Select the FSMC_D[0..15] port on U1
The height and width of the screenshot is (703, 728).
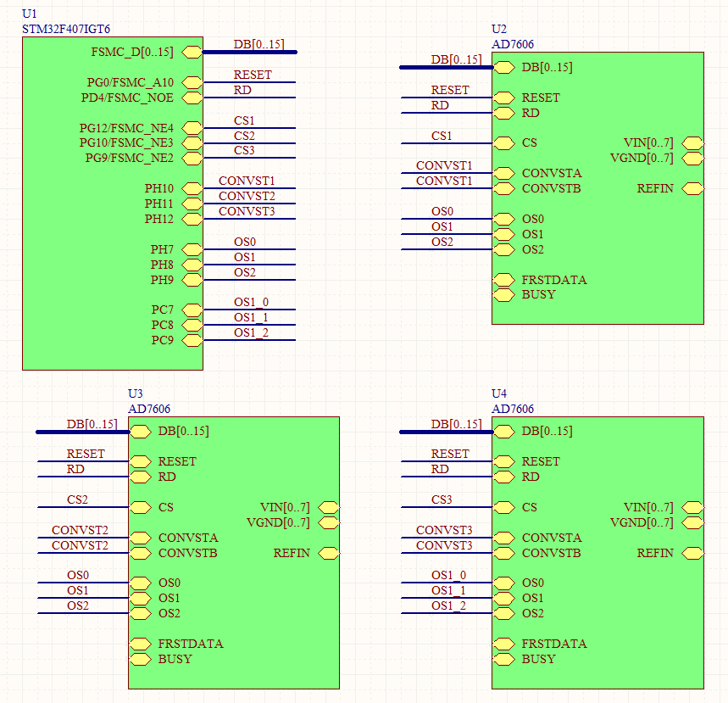[x=192, y=52]
